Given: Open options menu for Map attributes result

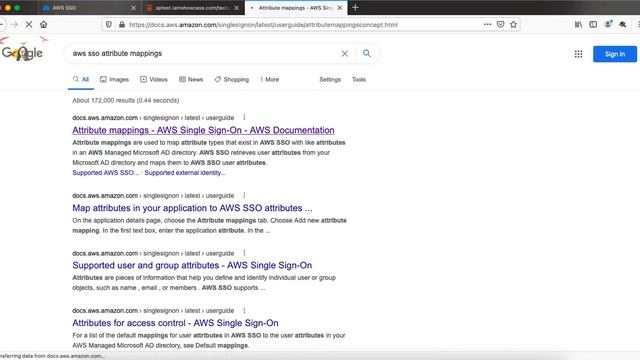Looking at the screenshot, I should 244,196.
